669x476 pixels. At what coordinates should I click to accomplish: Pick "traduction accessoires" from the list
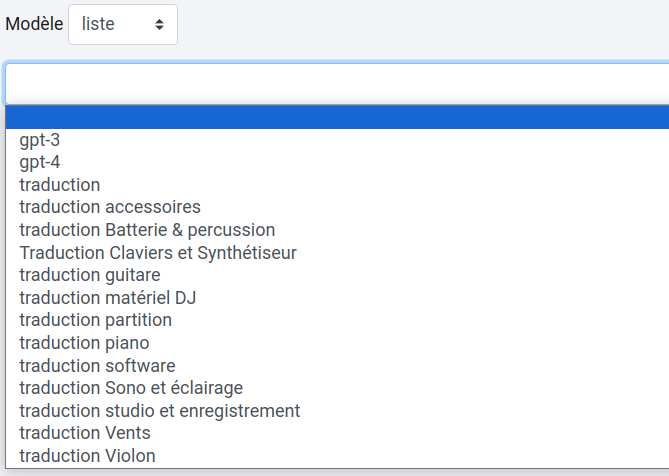(110, 207)
